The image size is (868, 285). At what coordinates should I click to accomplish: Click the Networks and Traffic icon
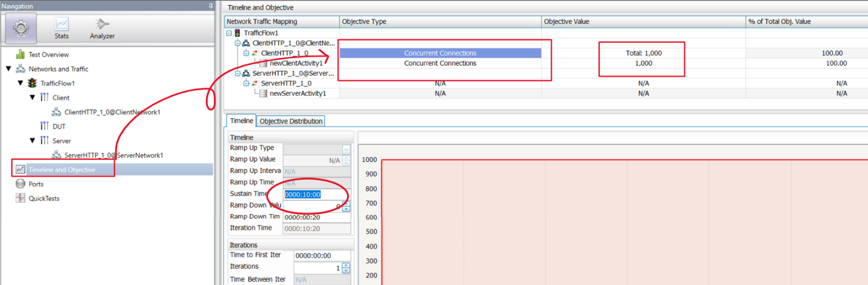(x=20, y=69)
